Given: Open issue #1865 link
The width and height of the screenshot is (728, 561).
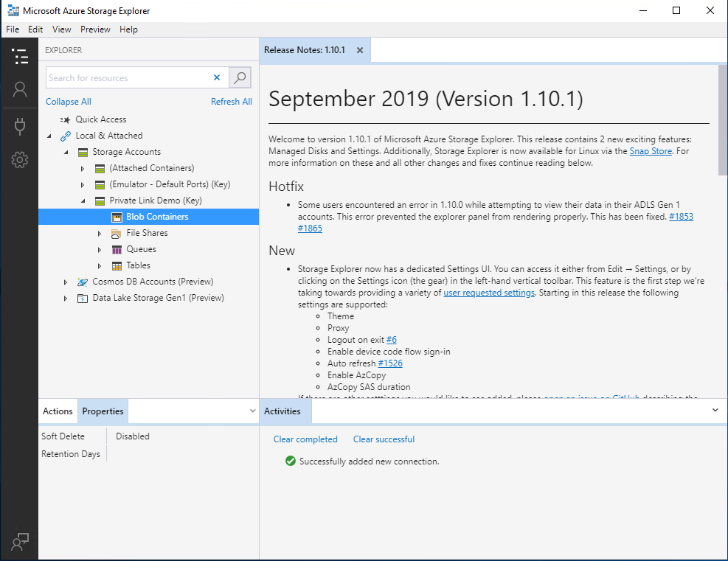Looking at the screenshot, I should click(x=310, y=229).
